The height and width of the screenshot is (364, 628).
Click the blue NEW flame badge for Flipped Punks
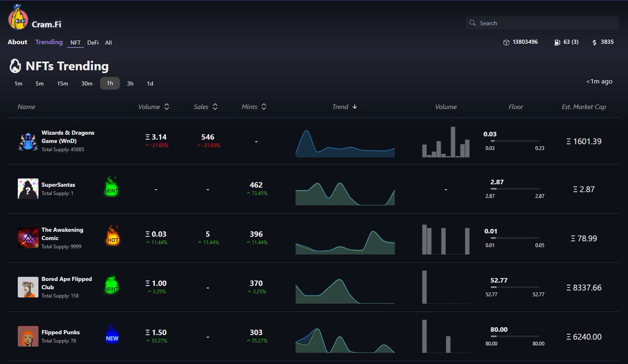coord(112,335)
